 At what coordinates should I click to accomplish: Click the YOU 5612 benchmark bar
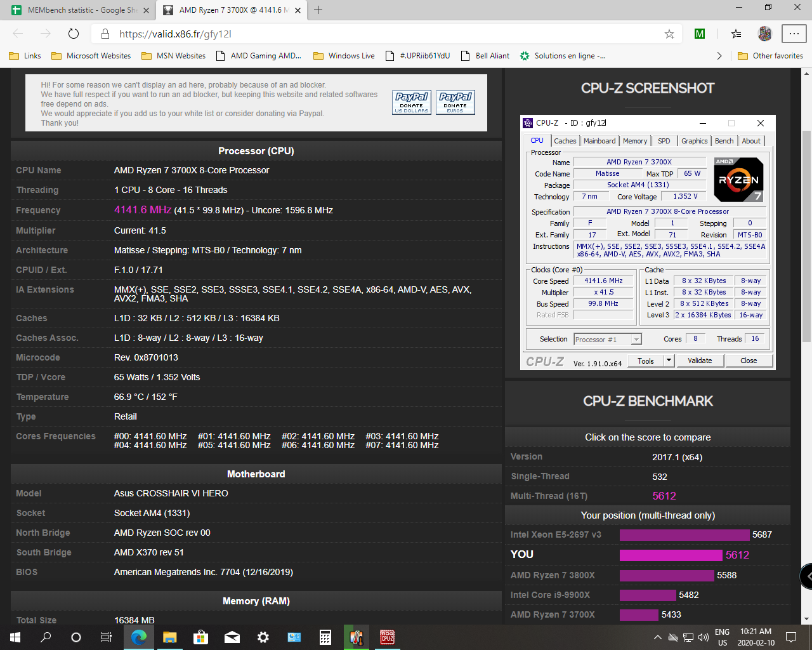point(671,555)
